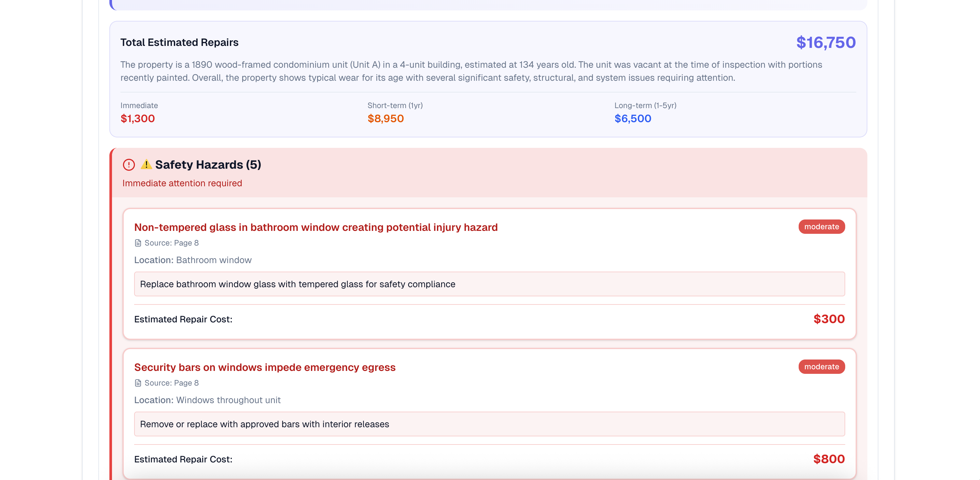Click the approved bars recommendation box
This screenshot has width=980, height=480.
pos(489,424)
